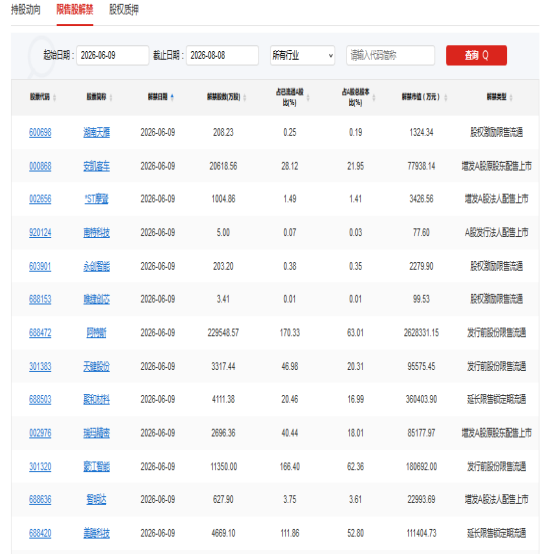Sort by 股票简称 using its sort arrows
This screenshot has width=554, height=555.
111,97
